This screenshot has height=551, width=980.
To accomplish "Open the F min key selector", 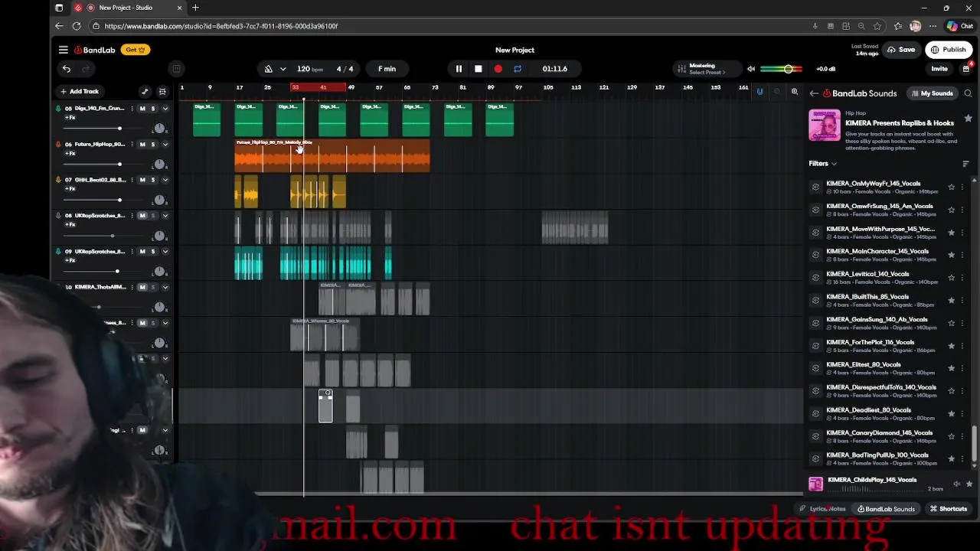I will [x=387, y=69].
